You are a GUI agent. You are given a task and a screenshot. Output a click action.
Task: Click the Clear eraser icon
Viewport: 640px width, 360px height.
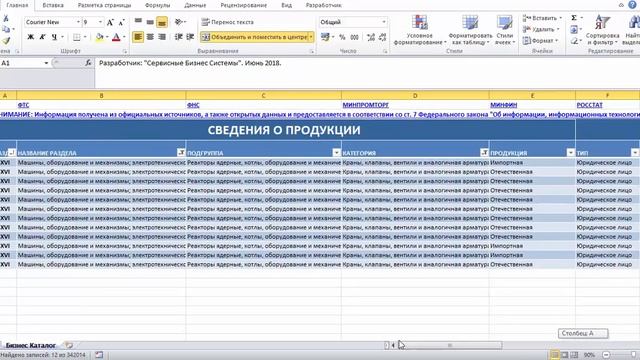[x=575, y=41]
